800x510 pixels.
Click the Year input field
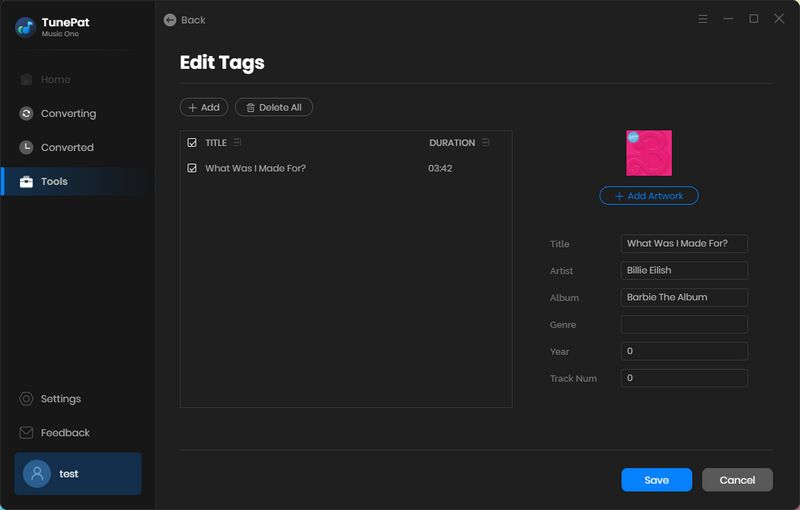[x=684, y=351]
